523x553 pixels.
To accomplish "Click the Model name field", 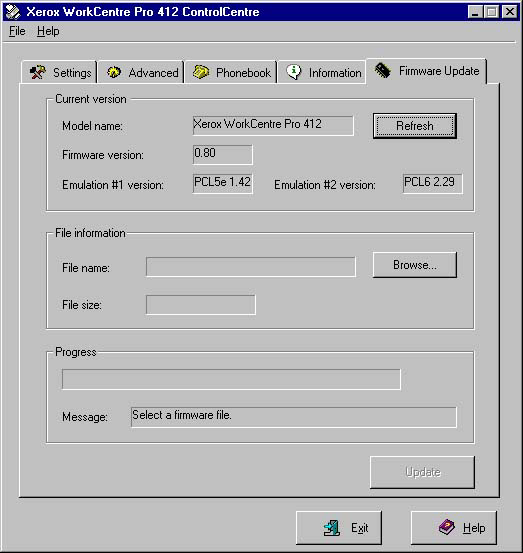I will [273, 126].
